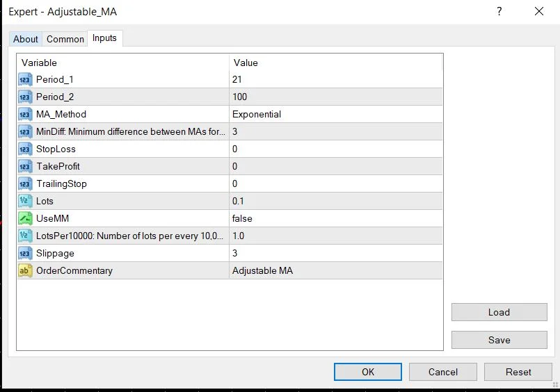The width and height of the screenshot is (560, 392).
Task: Open the Common tab
Action: pyautogui.click(x=65, y=39)
